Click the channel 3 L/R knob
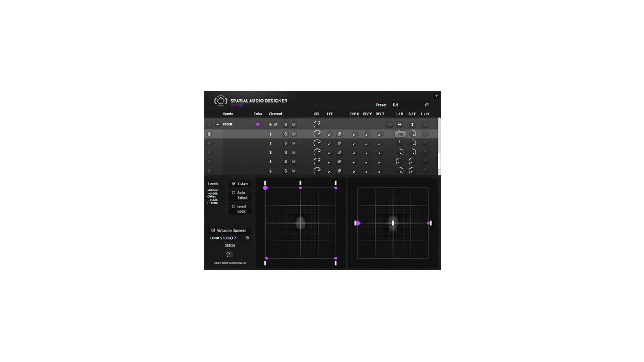The image size is (644, 362). (x=400, y=152)
